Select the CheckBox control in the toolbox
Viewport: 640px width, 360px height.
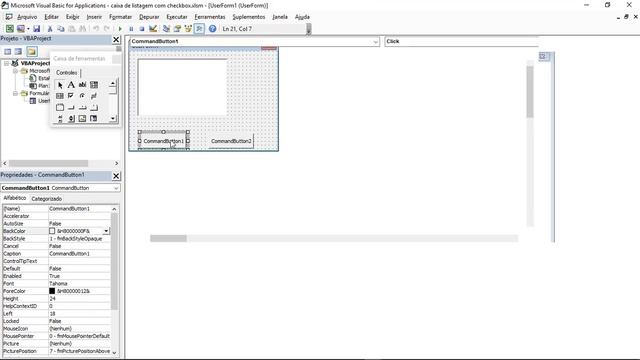[71, 96]
